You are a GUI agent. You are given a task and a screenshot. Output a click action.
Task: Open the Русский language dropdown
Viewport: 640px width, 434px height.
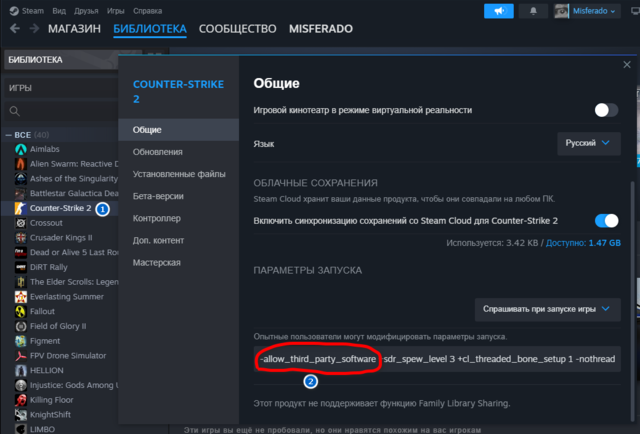pyautogui.click(x=588, y=144)
